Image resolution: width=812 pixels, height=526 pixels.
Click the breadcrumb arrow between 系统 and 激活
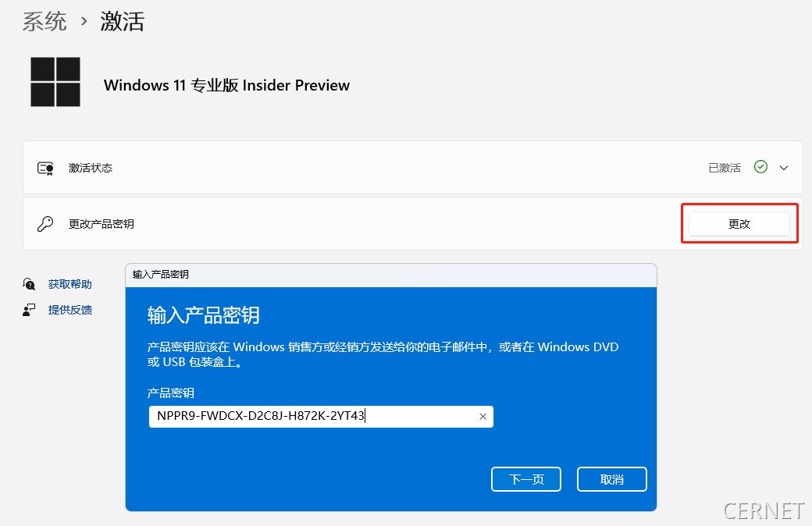click(x=84, y=22)
